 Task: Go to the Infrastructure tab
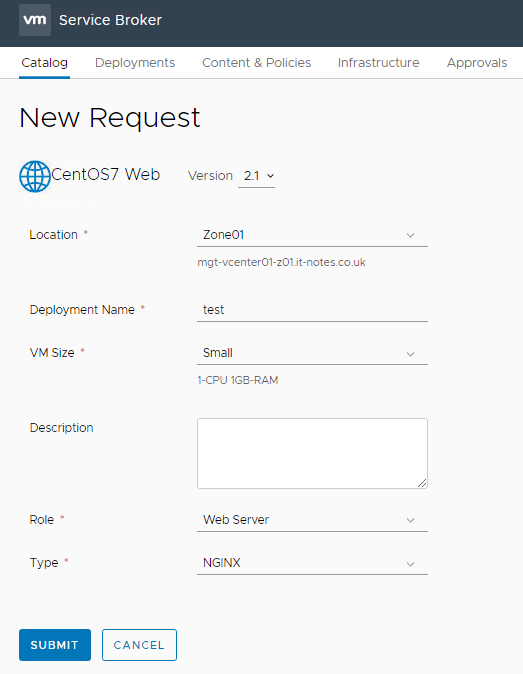tap(379, 63)
